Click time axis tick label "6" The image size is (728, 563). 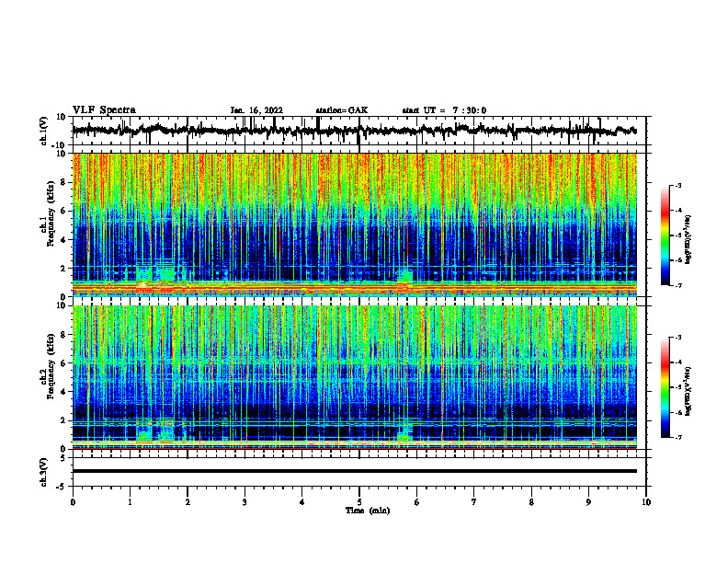tap(416, 502)
